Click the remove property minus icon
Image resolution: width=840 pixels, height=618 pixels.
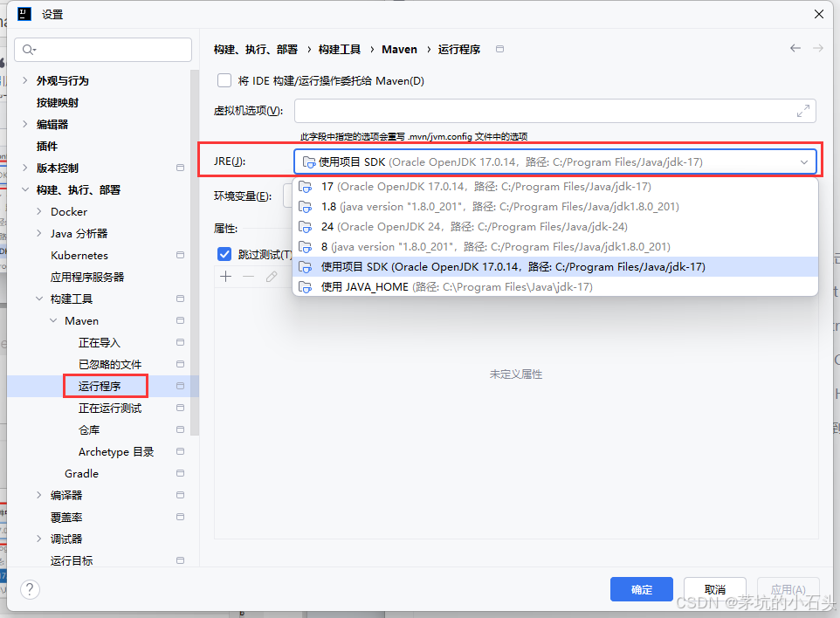click(248, 277)
